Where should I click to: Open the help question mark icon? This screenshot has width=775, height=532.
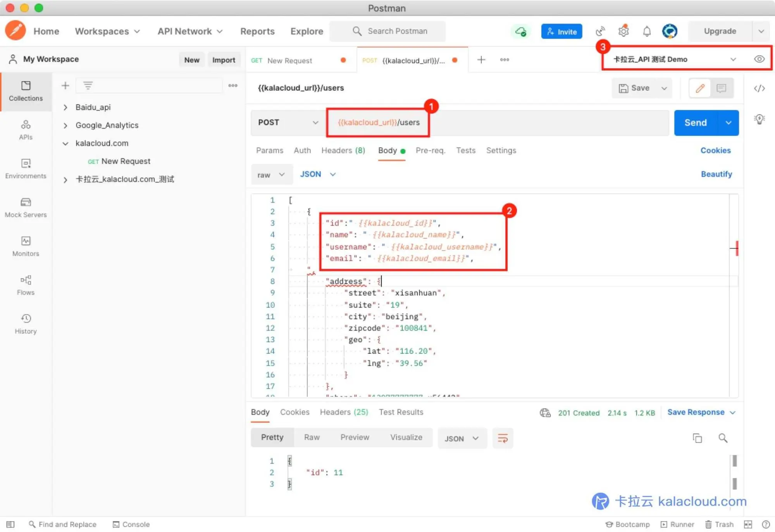coord(766,524)
